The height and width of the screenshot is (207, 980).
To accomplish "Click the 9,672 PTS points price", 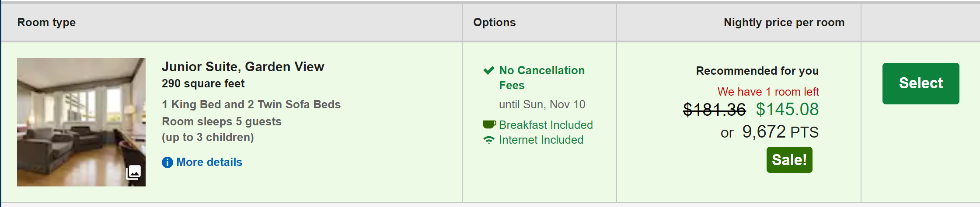I will click(x=780, y=132).
